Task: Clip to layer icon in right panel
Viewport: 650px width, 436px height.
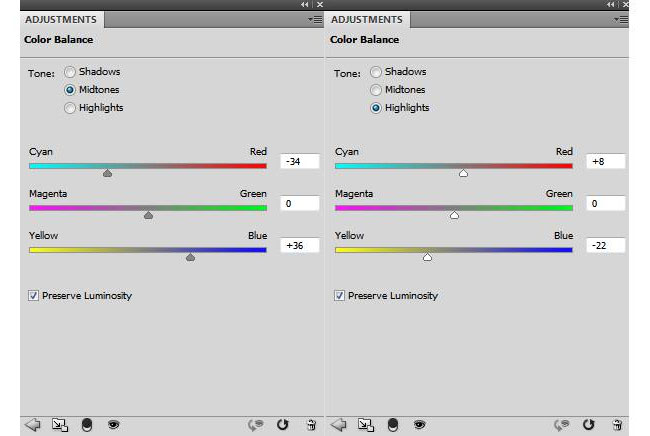Action: 393,425
